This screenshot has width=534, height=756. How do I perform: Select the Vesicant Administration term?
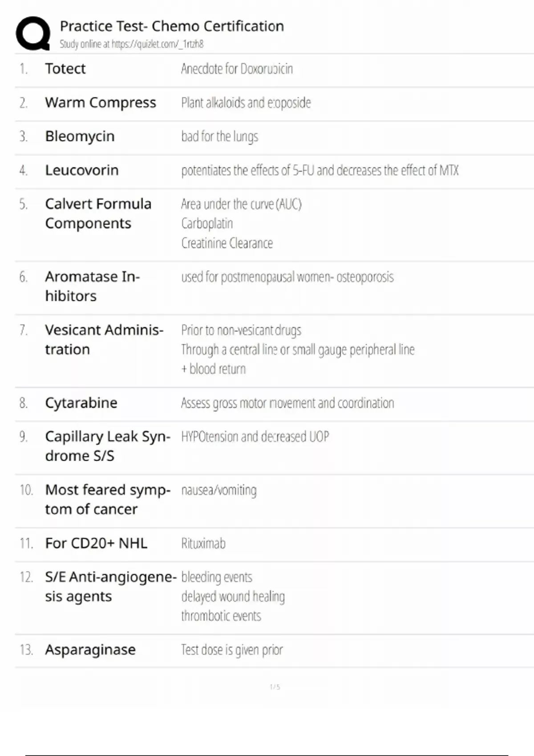(104, 339)
